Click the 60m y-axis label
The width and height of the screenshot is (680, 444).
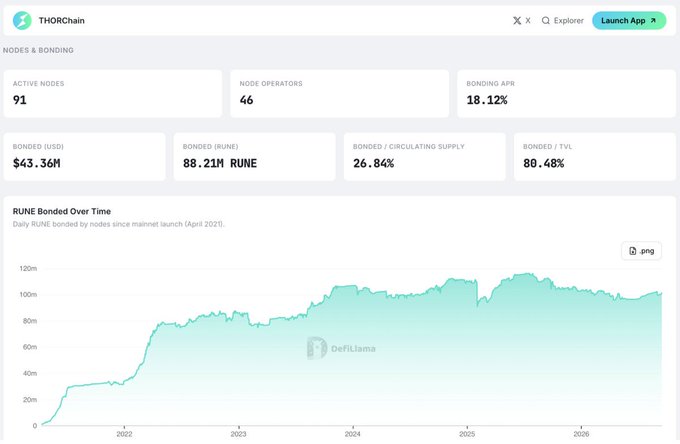point(30,347)
